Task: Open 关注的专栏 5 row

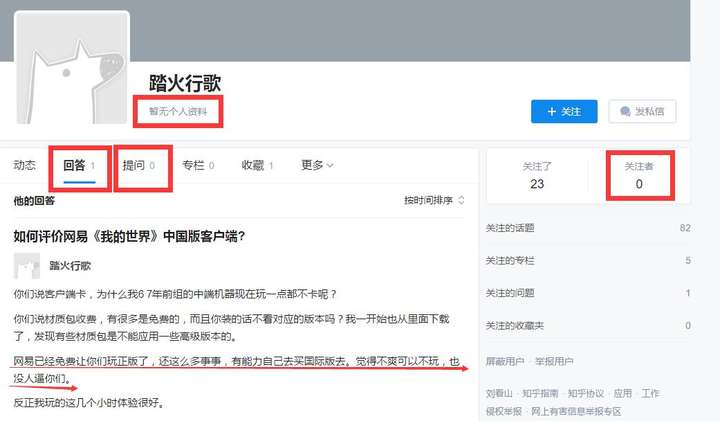Action: 588,261
